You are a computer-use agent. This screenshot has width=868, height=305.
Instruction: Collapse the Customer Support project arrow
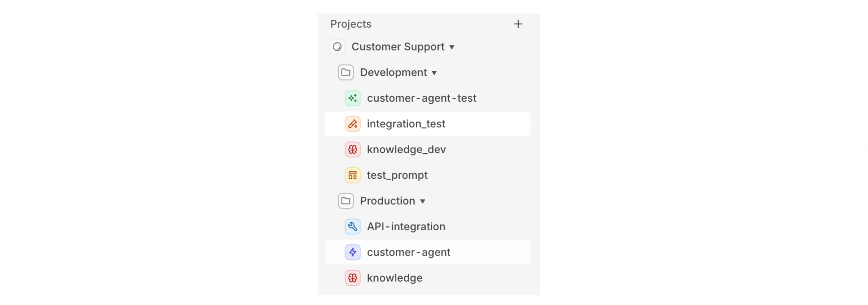coord(452,47)
